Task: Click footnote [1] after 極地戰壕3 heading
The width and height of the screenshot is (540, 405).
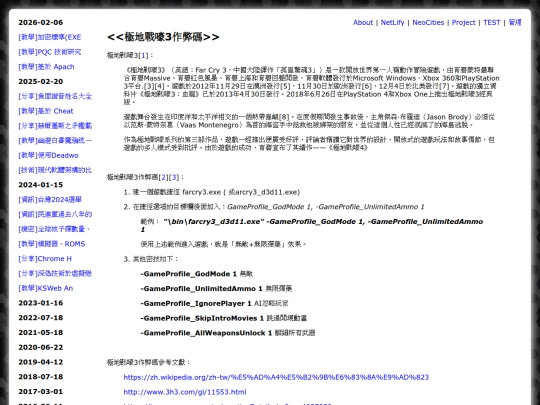Action: pyautogui.click(x=143, y=55)
